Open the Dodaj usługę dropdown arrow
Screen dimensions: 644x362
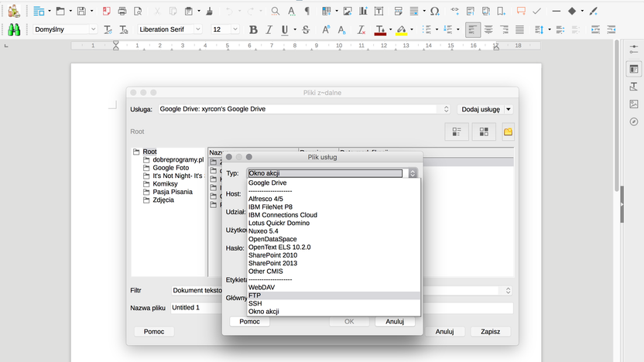[x=509, y=109]
